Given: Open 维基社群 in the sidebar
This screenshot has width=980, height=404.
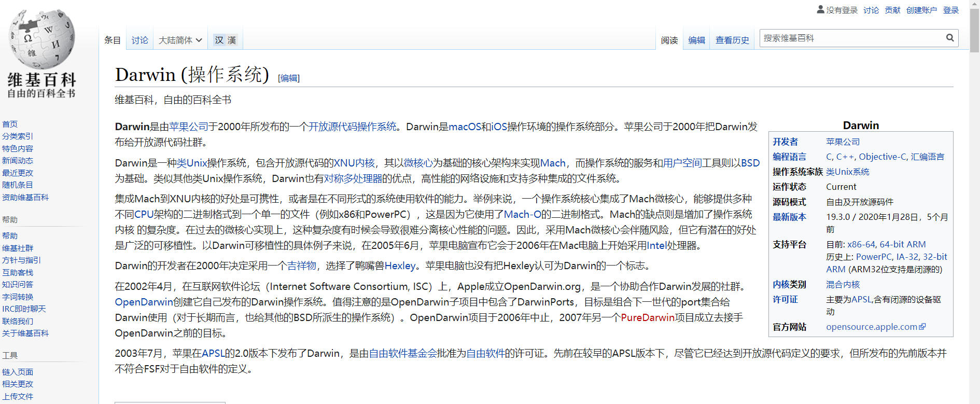Looking at the screenshot, I should 18,248.
